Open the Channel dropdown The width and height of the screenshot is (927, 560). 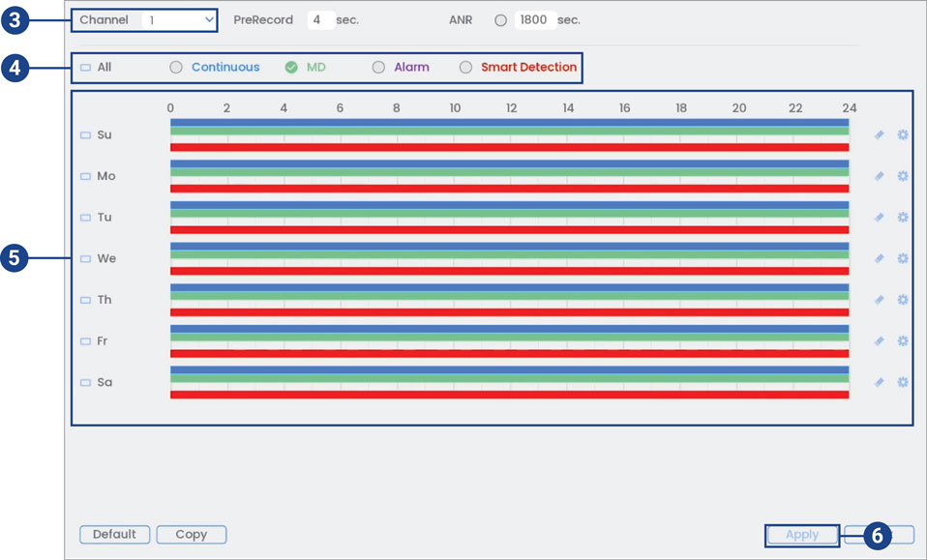pos(179,20)
